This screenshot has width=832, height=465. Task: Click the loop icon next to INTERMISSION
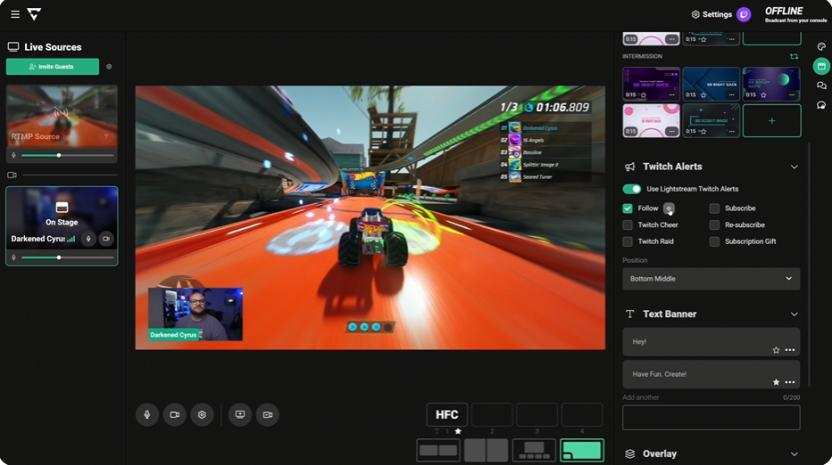(x=794, y=56)
